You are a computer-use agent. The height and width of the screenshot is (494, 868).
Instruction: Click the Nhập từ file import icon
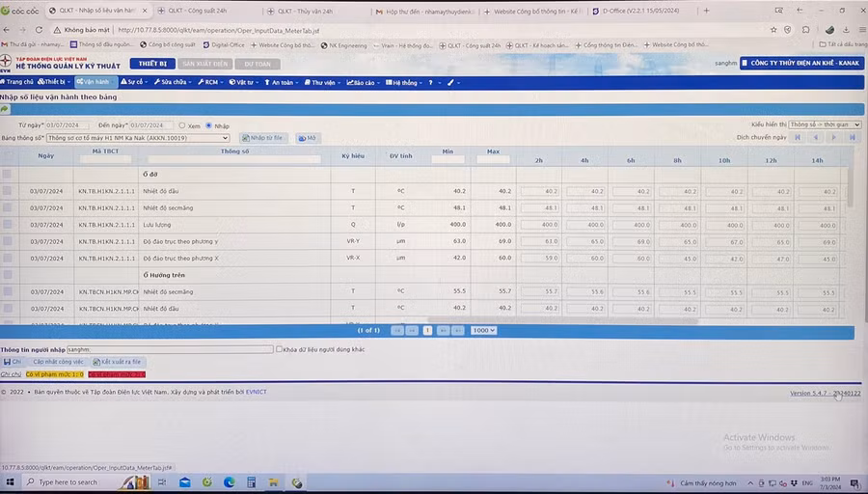tap(262, 138)
